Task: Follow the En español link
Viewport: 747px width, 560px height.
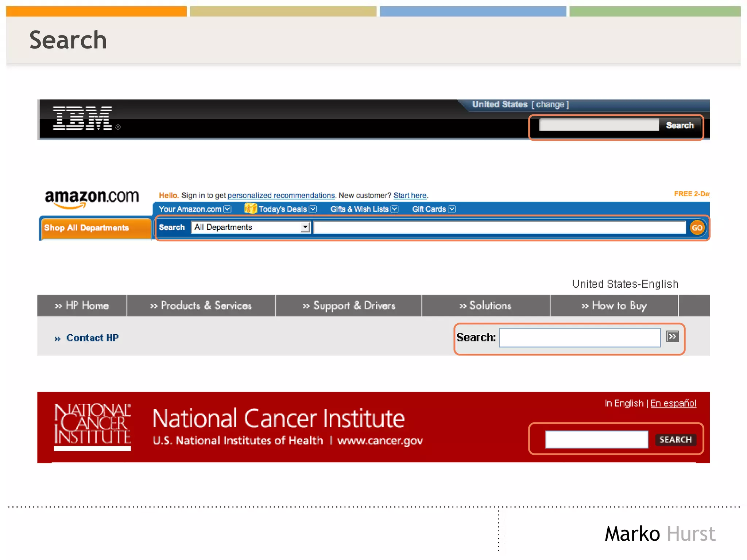Action: tap(673, 403)
